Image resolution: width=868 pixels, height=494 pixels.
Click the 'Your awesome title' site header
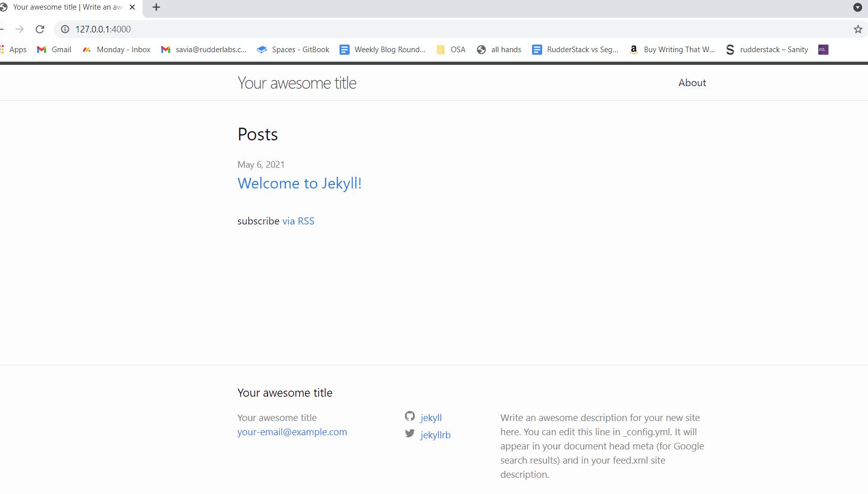point(297,83)
